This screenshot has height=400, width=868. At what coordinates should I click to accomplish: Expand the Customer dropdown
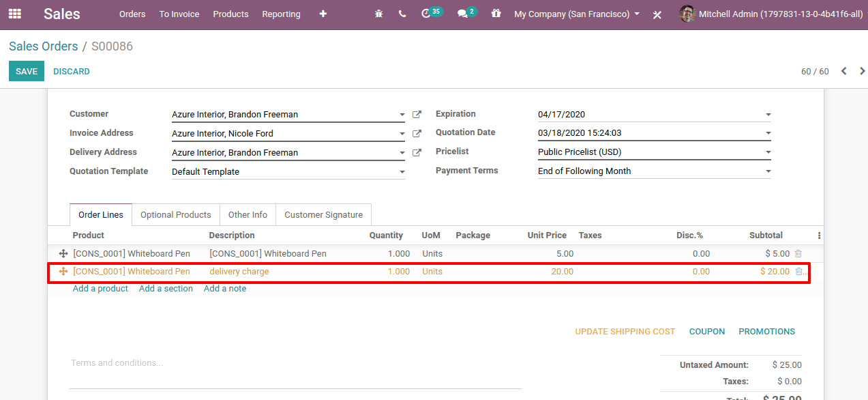coord(402,115)
